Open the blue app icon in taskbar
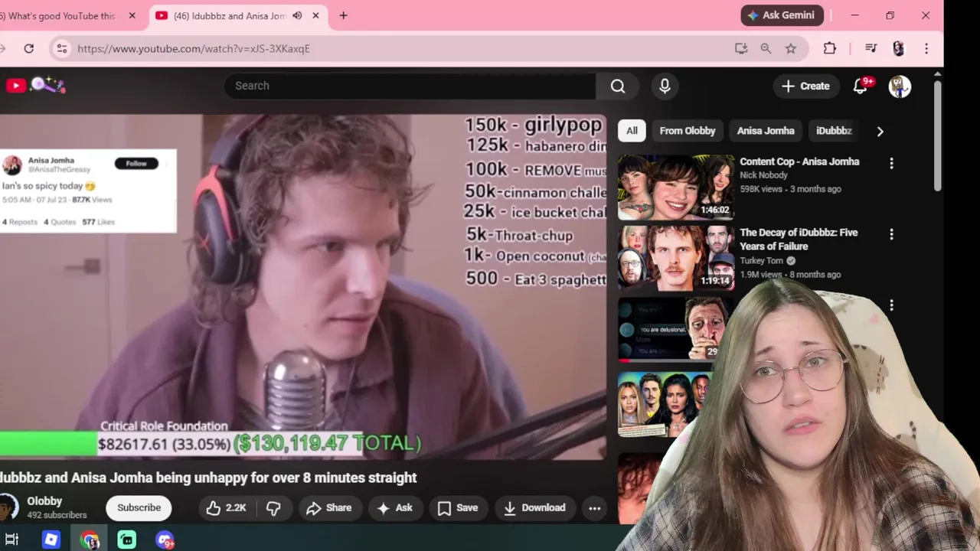Viewport: 980px width, 551px height. (51, 540)
